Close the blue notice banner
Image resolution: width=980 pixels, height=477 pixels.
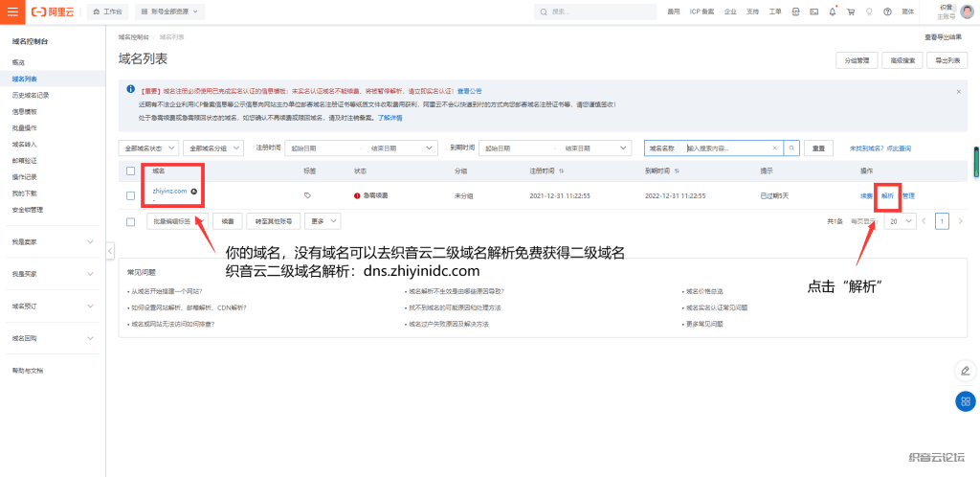pos(959,91)
